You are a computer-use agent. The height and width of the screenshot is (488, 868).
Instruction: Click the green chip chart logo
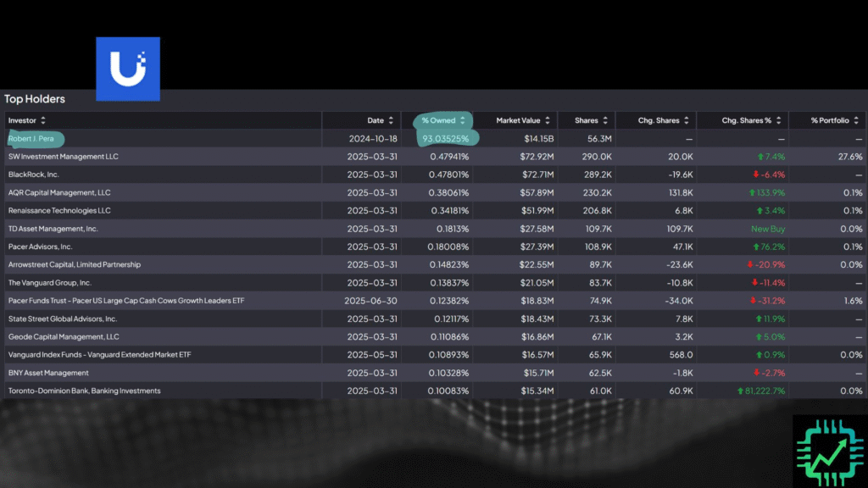(830, 452)
